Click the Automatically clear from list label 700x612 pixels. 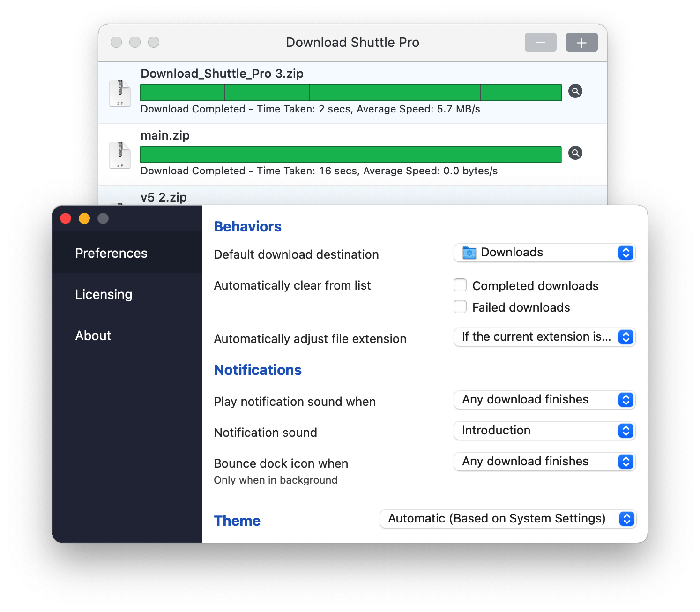point(292,285)
